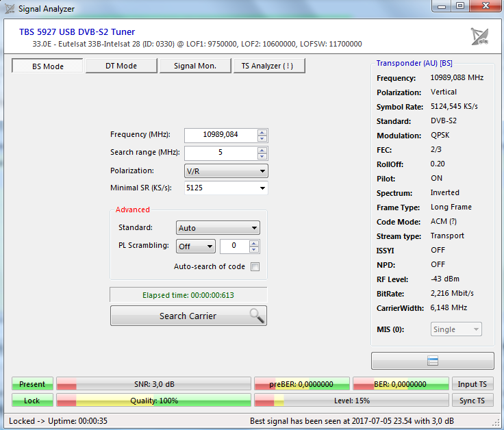
Task: Toggle the Input TS button
Action: tap(473, 384)
